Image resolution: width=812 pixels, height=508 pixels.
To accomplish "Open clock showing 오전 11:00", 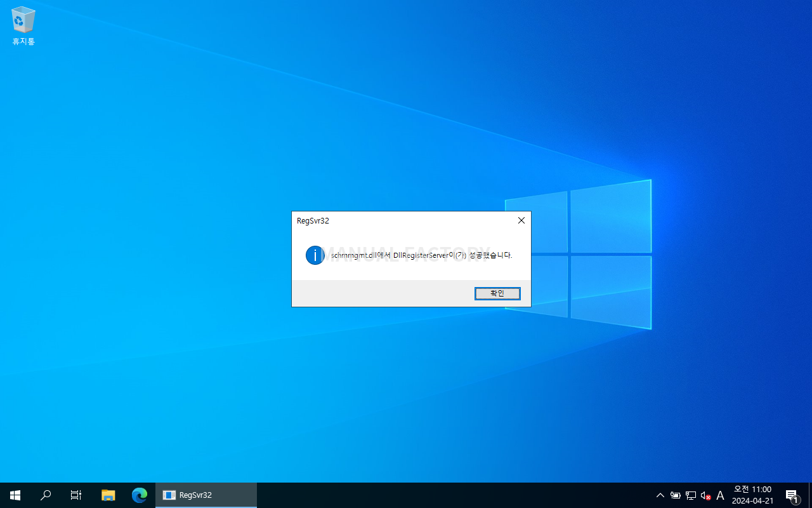I will pyautogui.click(x=752, y=495).
